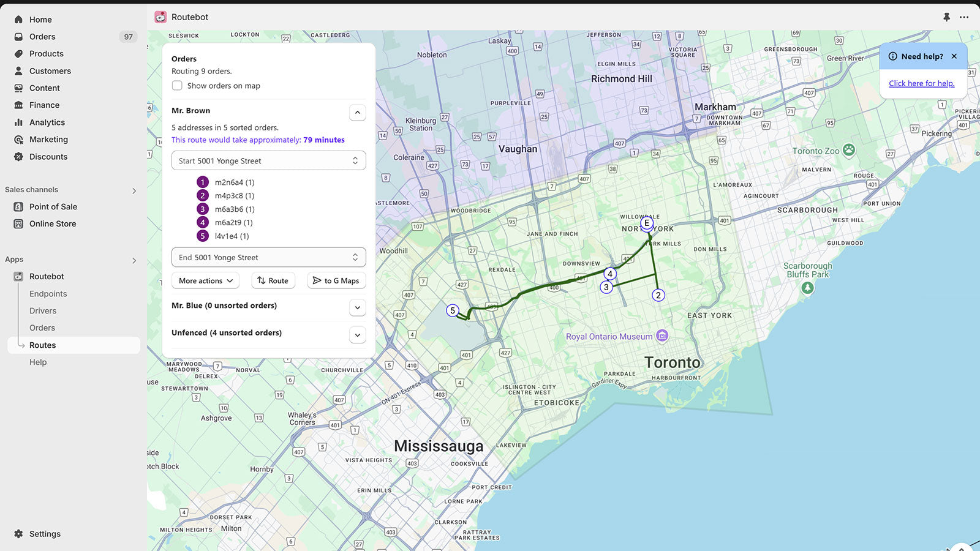
Task: Click the Finance bank icon
Action: [x=18, y=105]
